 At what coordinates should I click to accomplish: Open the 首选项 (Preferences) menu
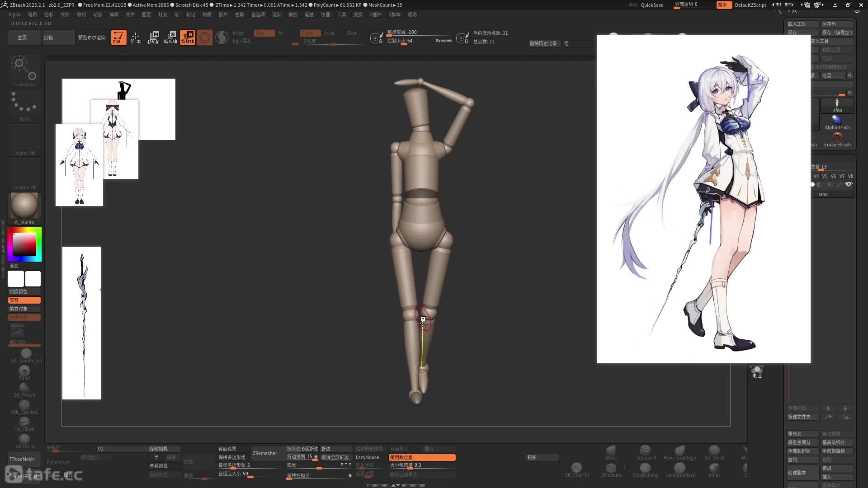pos(258,14)
